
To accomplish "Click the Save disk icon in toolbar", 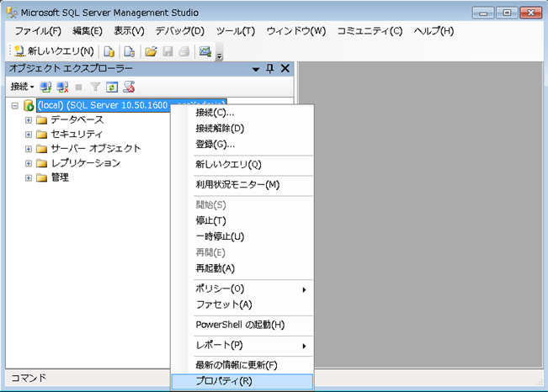I will click(168, 51).
